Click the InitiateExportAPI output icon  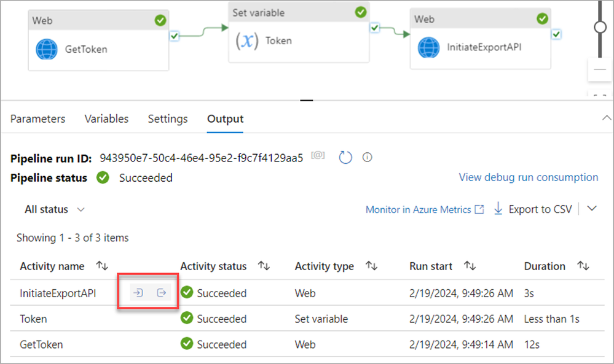(x=162, y=293)
